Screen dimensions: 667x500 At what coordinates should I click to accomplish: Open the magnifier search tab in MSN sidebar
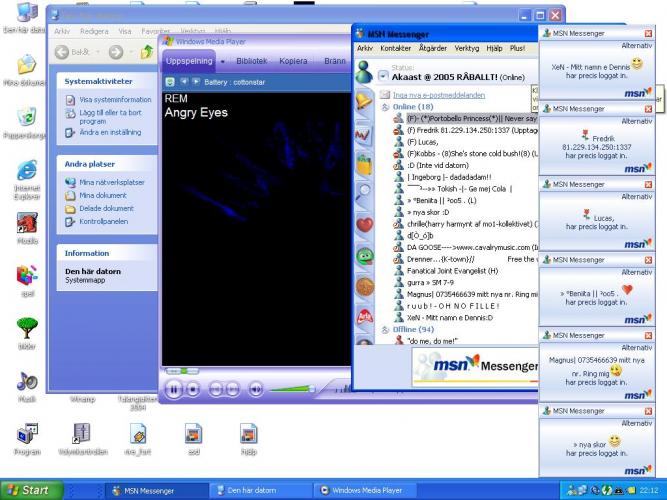[x=364, y=193]
